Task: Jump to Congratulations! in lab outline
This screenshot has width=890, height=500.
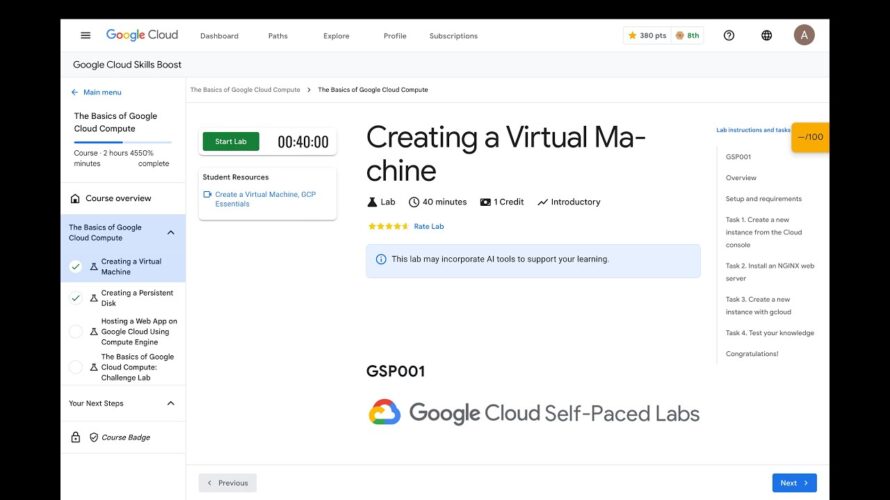Action: pos(752,354)
